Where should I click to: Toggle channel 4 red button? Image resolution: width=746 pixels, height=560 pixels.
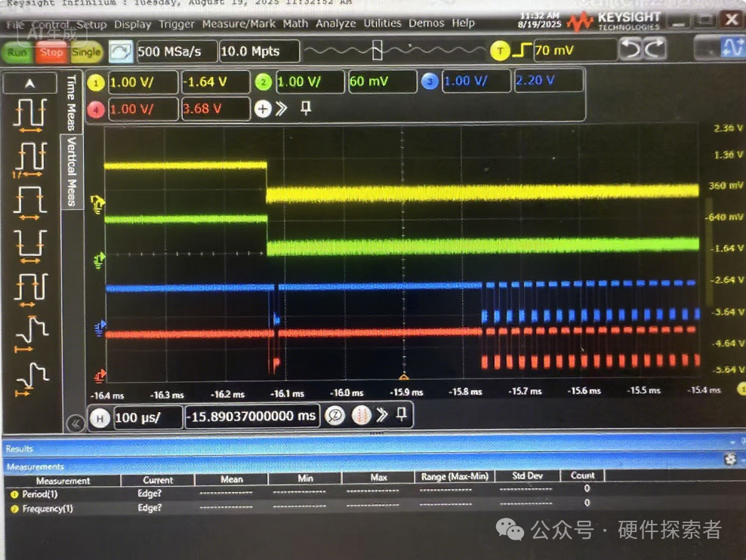96,110
